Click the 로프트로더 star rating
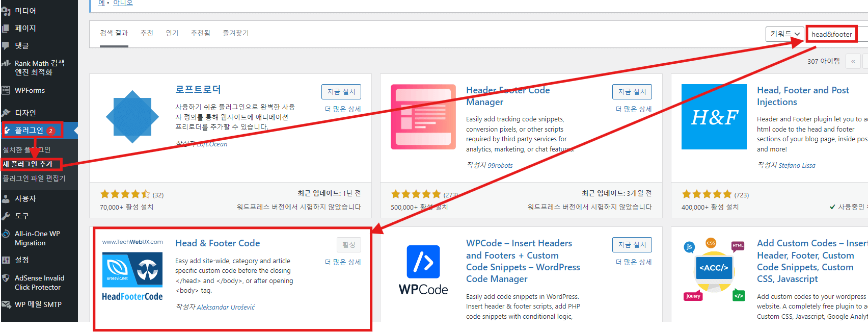The image size is (868, 332). click(x=125, y=194)
